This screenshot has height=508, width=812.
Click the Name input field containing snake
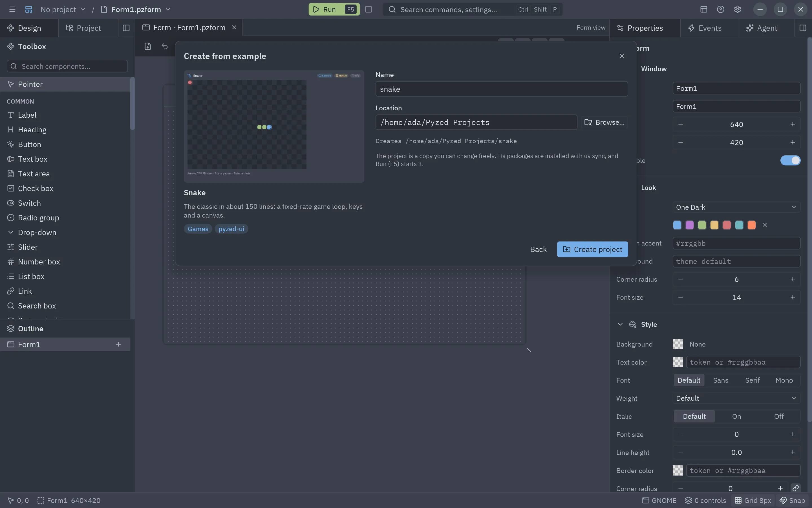[x=501, y=89]
